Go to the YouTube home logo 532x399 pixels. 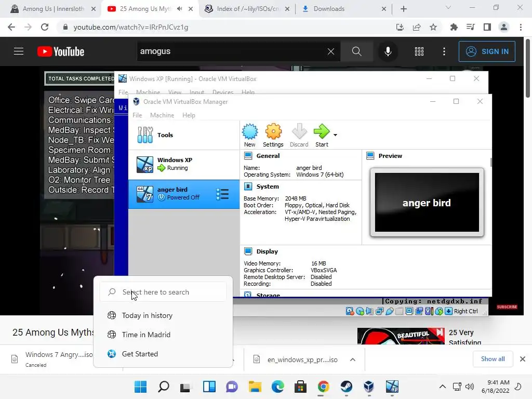61,51
